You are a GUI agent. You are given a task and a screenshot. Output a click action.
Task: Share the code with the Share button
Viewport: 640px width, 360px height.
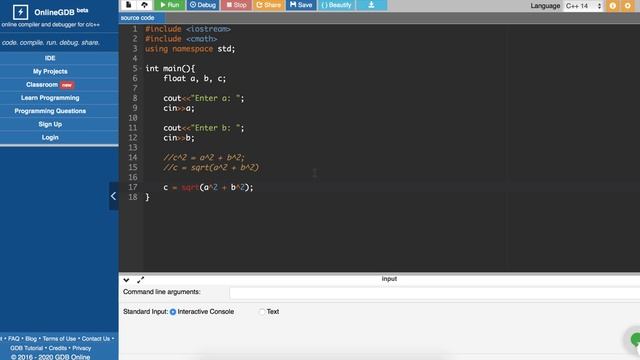point(268,5)
